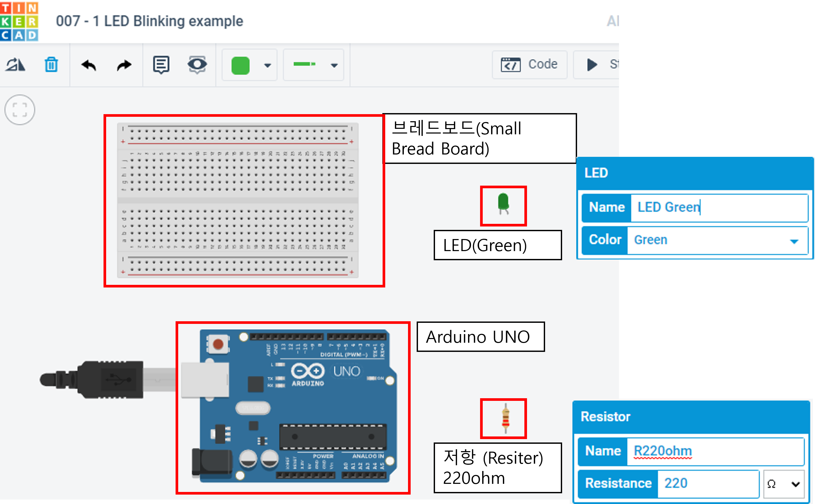Screen dimensions: 815x504
Task: Expand the wire color dropdown arrow
Action: [267, 65]
